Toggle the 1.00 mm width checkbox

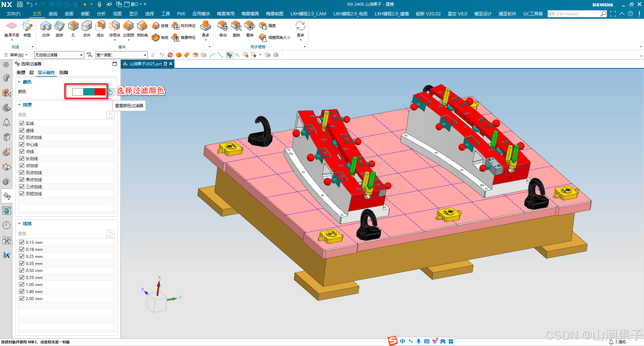pyautogui.click(x=22, y=284)
